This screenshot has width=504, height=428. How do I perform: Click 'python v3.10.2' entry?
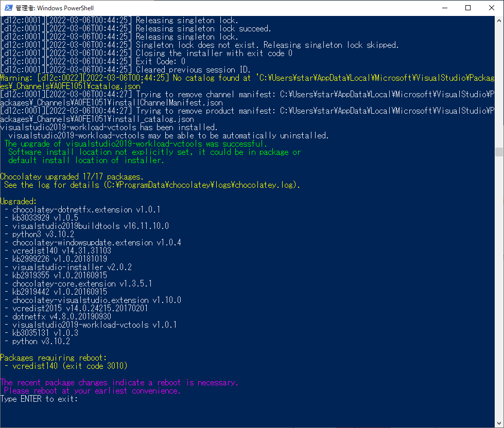click(x=41, y=341)
